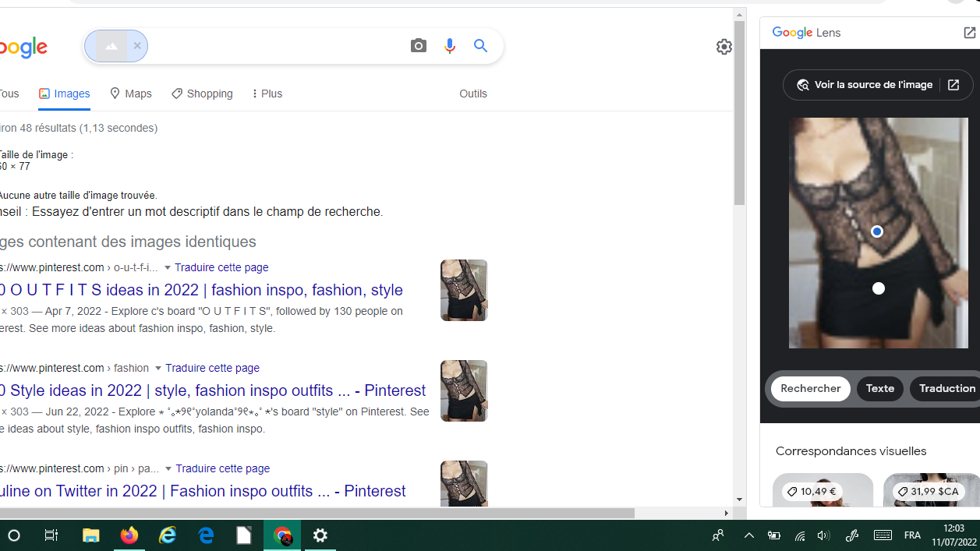
Task: Open the People icon in system tray
Action: tap(717, 535)
